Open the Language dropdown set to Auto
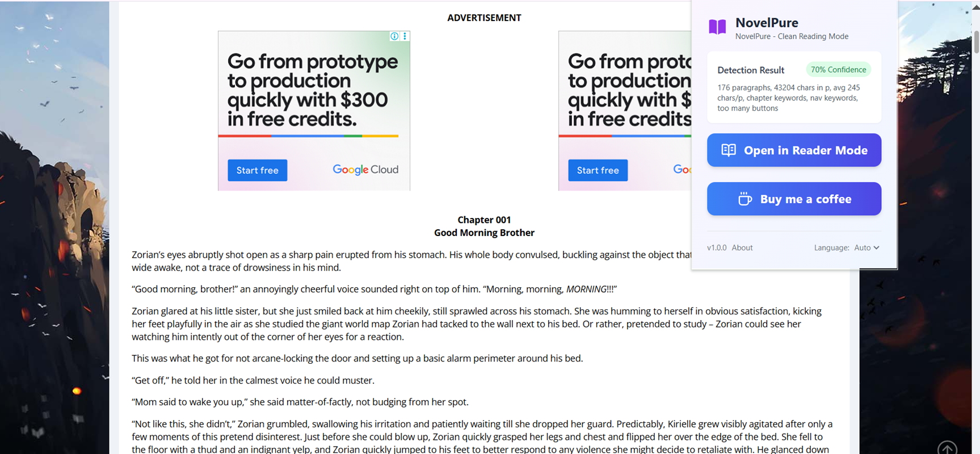 click(866, 247)
